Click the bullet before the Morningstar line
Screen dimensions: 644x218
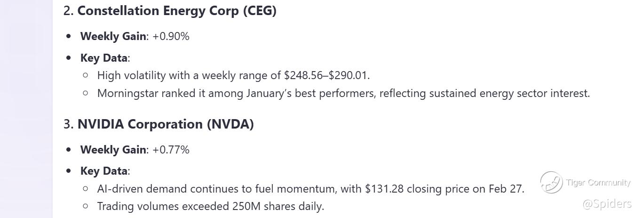[85, 93]
